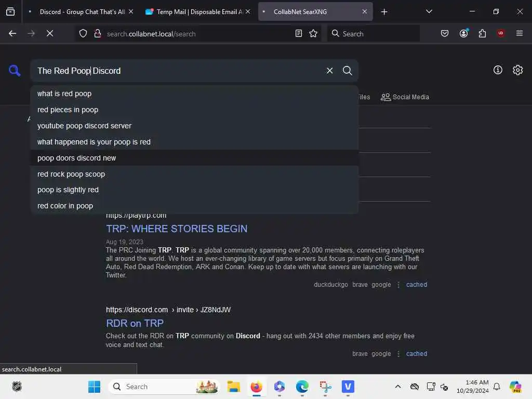
Task: List all tabs dropdown arrow
Action: click(429, 11)
